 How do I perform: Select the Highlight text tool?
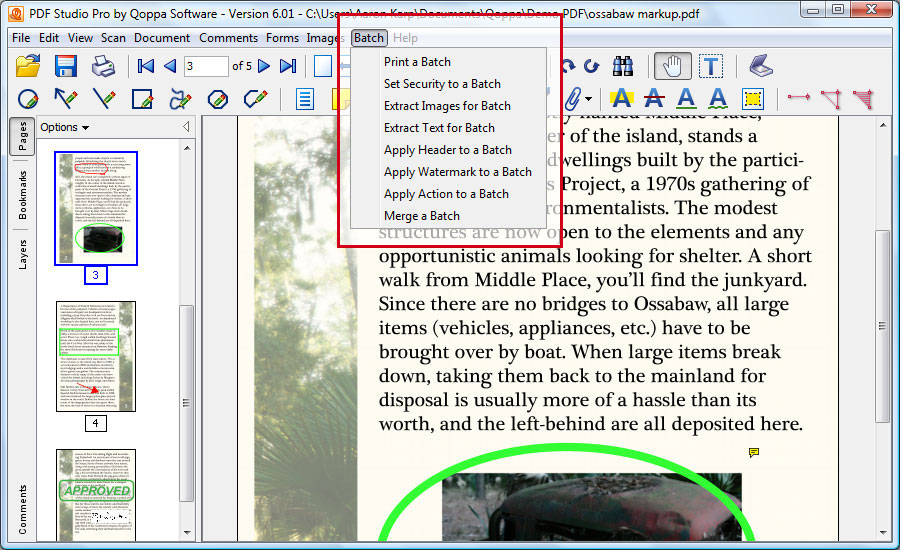(x=622, y=99)
